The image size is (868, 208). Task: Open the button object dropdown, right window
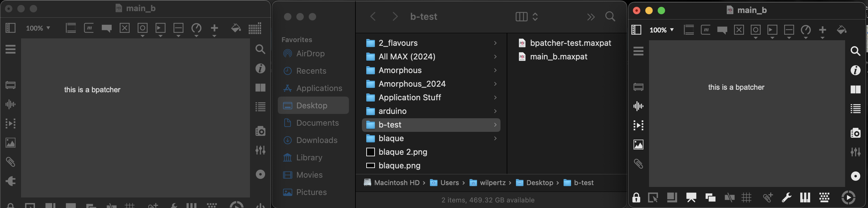[755, 32]
